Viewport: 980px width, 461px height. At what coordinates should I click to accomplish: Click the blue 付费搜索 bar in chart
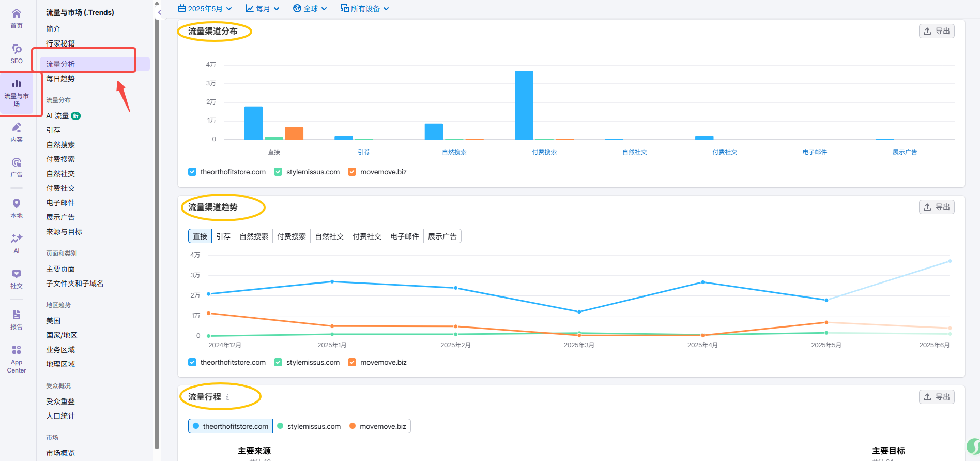pos(524,105)
